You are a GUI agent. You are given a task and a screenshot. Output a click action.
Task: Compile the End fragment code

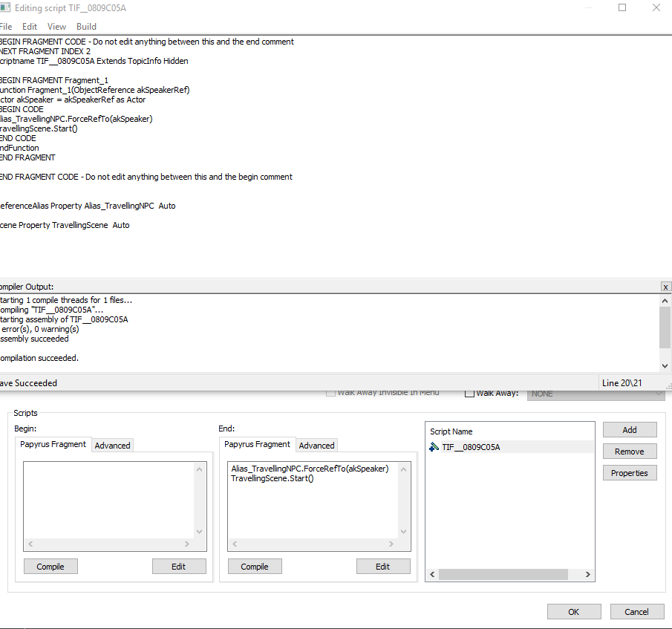click(x=255, y=566)
